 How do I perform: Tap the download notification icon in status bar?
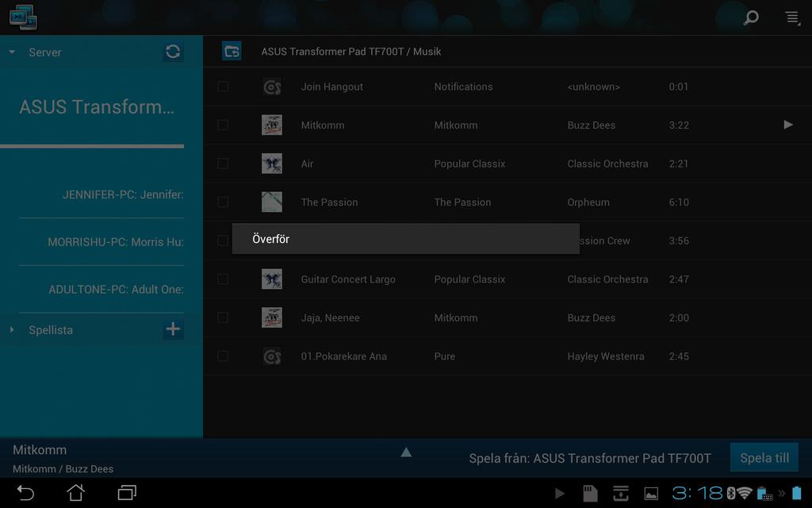pos(620,494)
